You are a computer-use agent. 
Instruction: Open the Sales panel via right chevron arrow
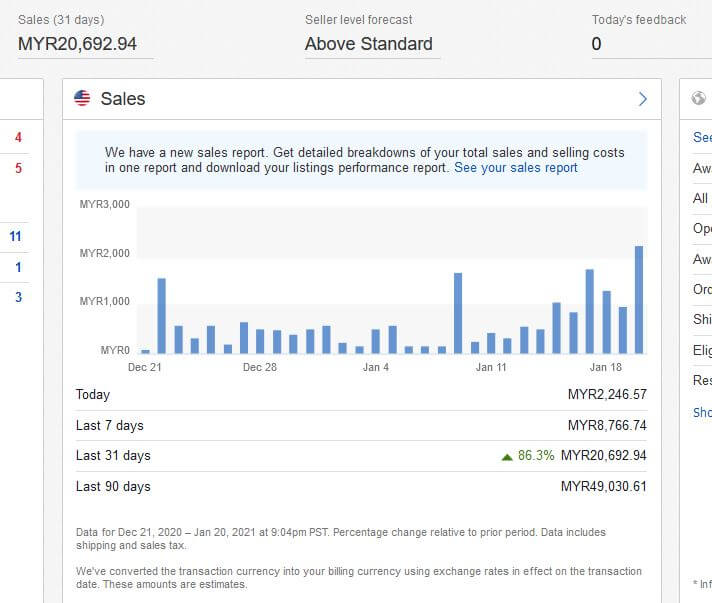coord(642,98)
